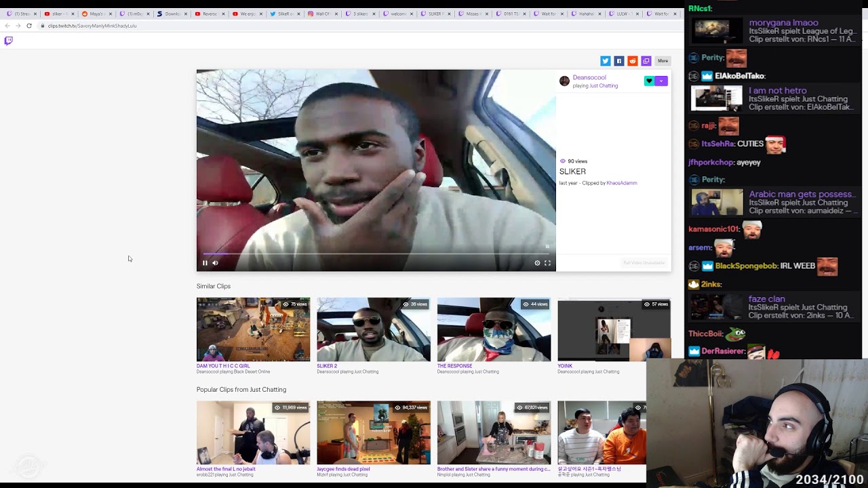Share the clip on Facebook
Screen dimensions: 868x488
[619, 61]
